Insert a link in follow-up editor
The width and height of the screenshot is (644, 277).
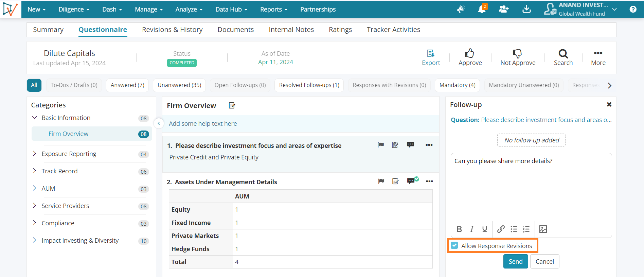click(x=501, y=229)
